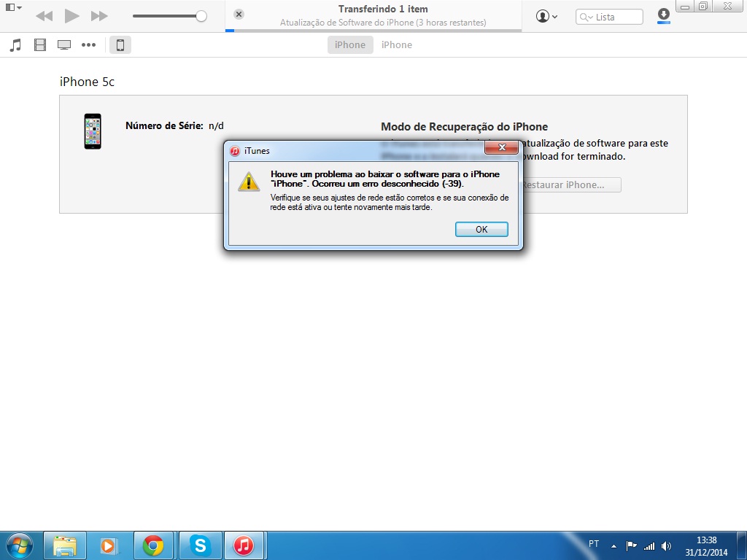747x560 pixels.
Task: Open the Movies library icon
Action: [40, 45]
